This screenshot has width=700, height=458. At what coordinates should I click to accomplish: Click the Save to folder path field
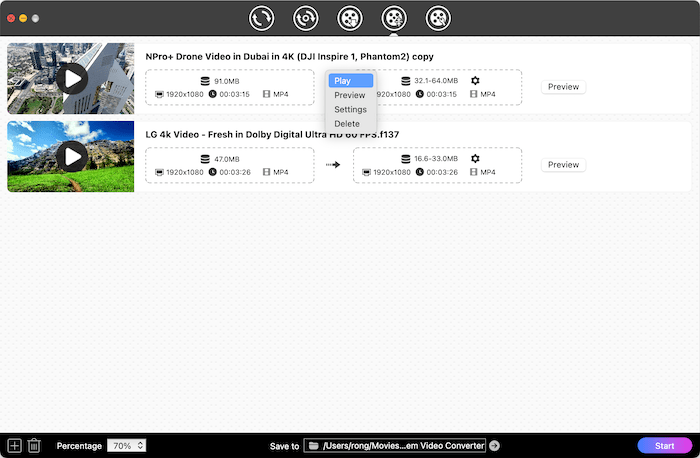tap(396, 445)
